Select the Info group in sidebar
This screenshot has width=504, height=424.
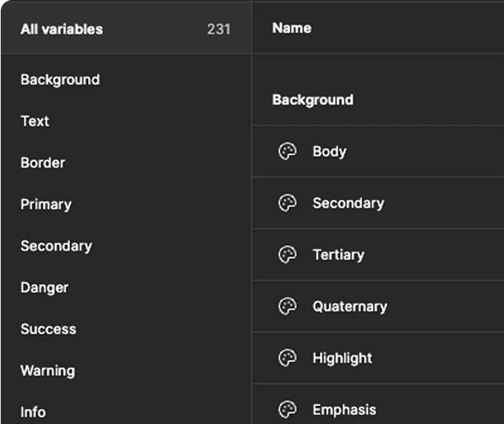coord(33,412)
